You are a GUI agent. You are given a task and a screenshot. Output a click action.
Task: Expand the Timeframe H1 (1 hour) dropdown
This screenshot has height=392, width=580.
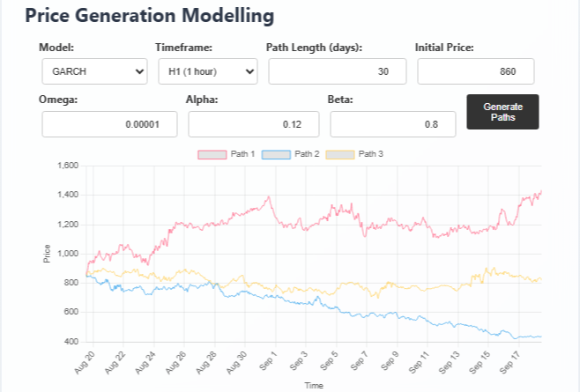click(x=207, y=71)
